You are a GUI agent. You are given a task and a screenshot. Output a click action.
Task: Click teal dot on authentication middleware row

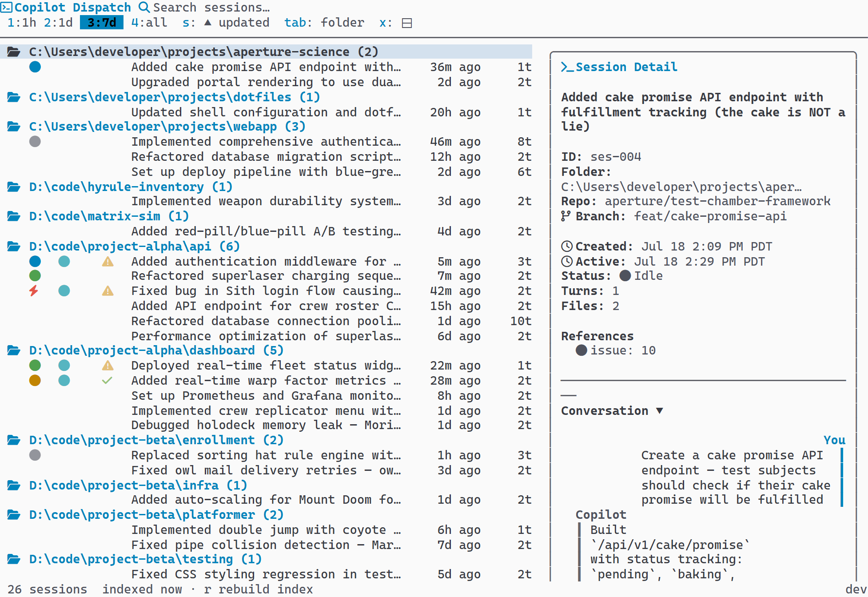[64, 261]
